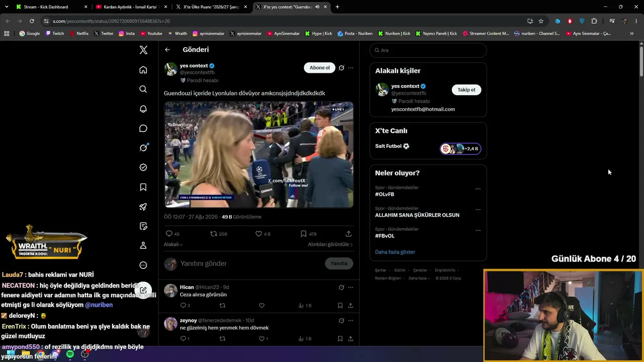Bookmark this page with the star icon
Screen dimensions: 644x362
pos(541,21)
